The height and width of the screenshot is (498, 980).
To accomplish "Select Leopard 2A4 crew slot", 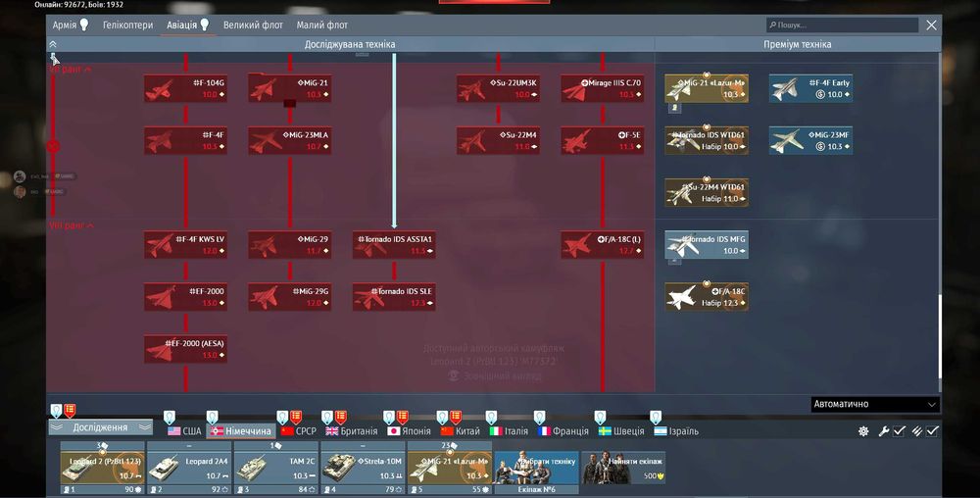I will [189, 468].
